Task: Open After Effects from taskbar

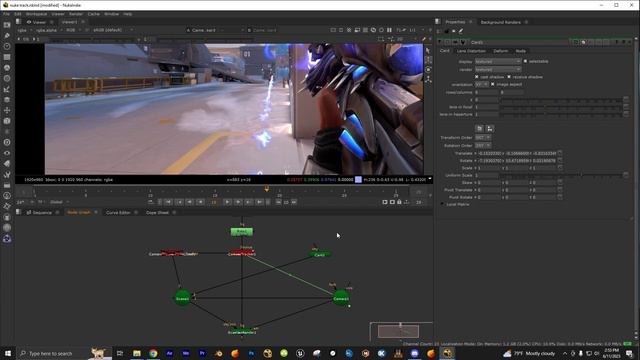Action: point(169,353)
